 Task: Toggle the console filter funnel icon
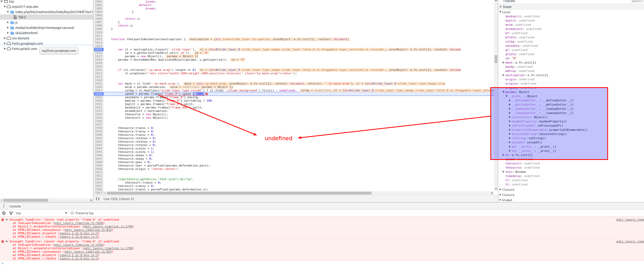(11, 213)
